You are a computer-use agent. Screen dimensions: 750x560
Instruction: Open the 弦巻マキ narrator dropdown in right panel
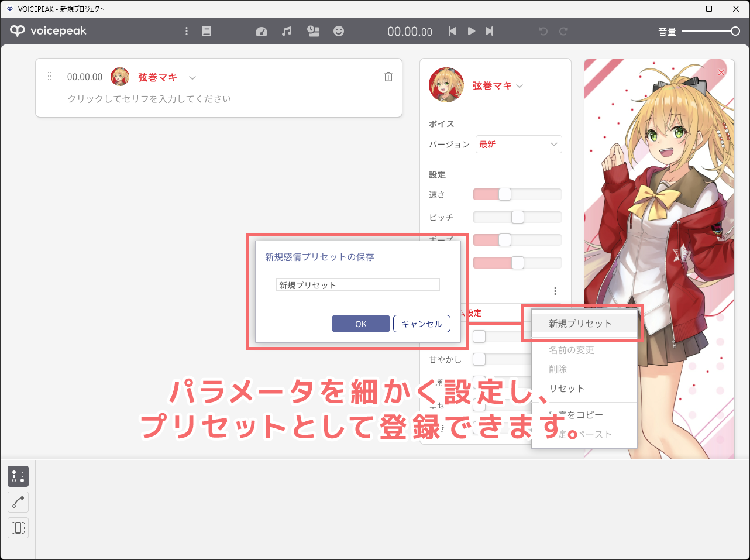498,85
